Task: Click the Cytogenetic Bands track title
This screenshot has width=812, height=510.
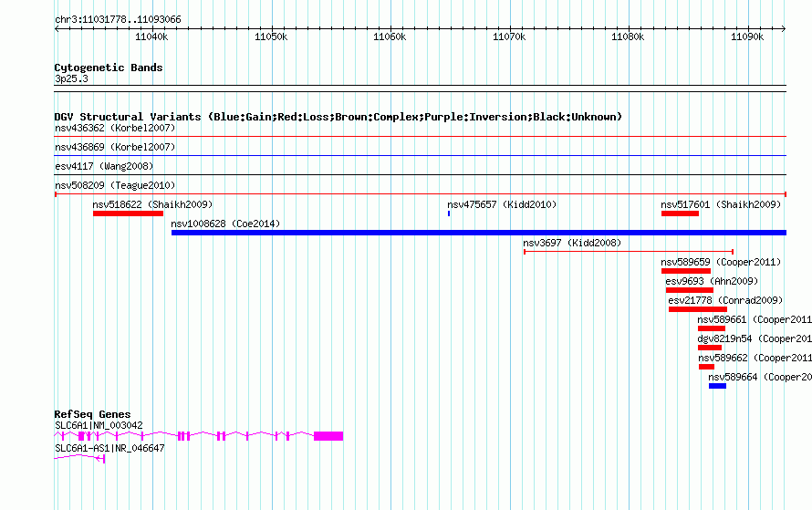Action: click(109, 68)
